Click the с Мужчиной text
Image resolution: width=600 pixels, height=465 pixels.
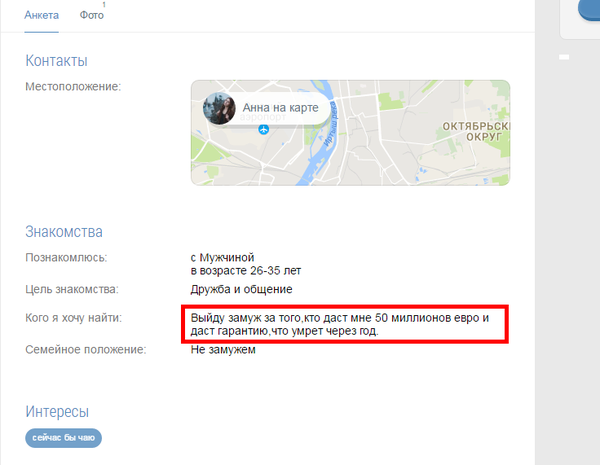pos(222,257)
